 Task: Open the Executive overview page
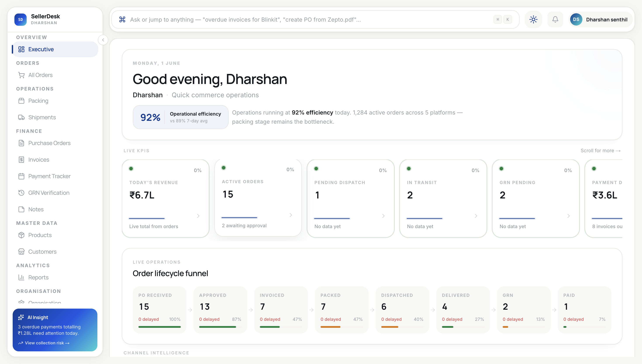(x=55, y=49)
